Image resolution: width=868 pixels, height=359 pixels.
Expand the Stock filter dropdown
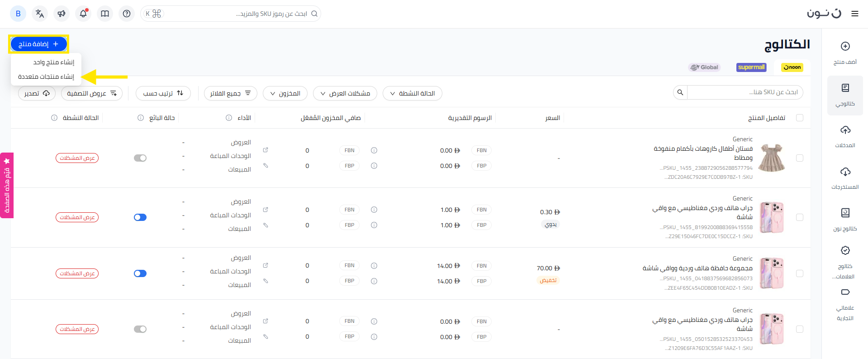[x=285, y=93]
